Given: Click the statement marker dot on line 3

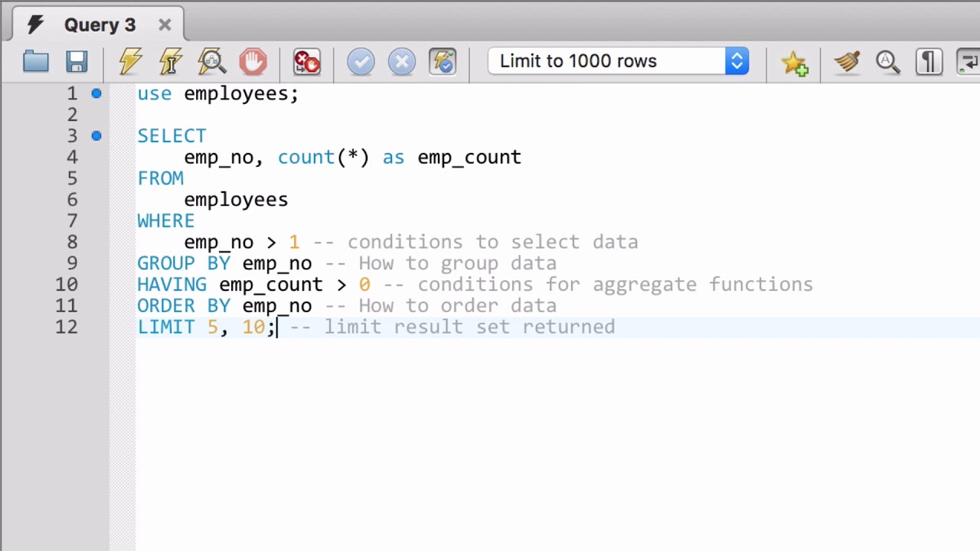Looking at the screenshot, I should pyautogui.click(x=96, y=135).
